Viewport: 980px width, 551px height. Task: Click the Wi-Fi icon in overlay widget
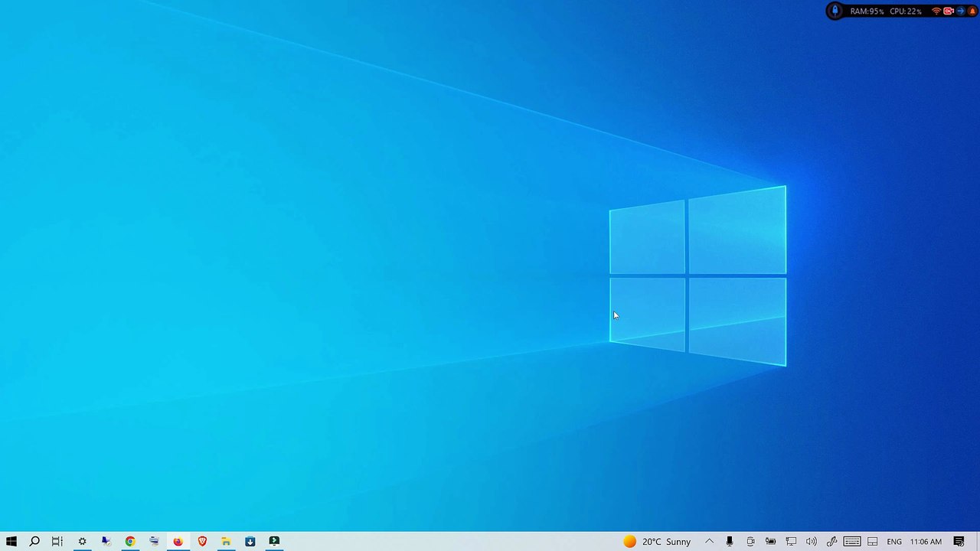pyautogui.click(x=936, y=11)
